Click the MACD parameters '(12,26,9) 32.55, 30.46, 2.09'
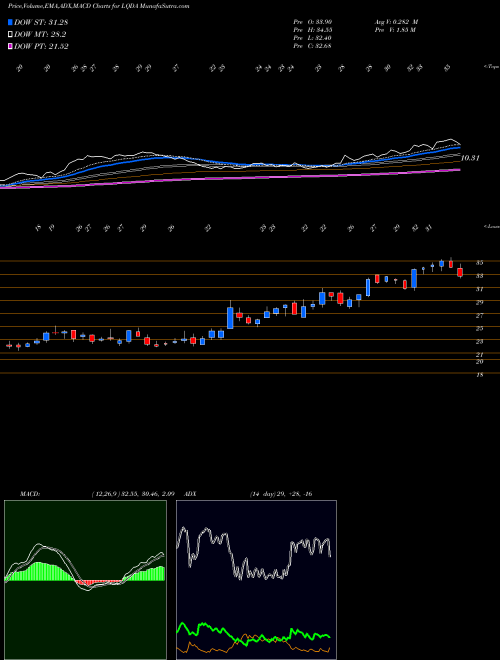This screenshot has width=500, height=660. [133, 494]
